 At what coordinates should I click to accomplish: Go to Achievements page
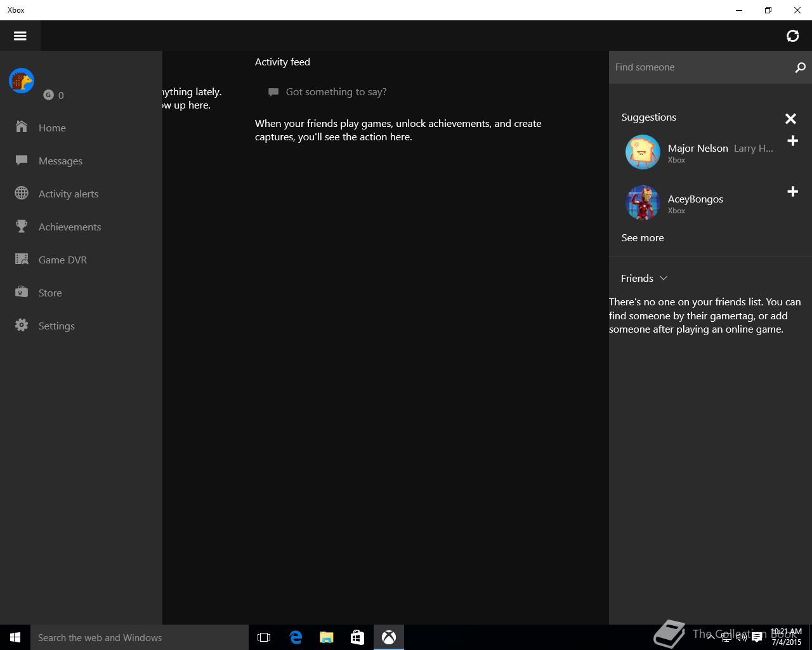(81, 227)
